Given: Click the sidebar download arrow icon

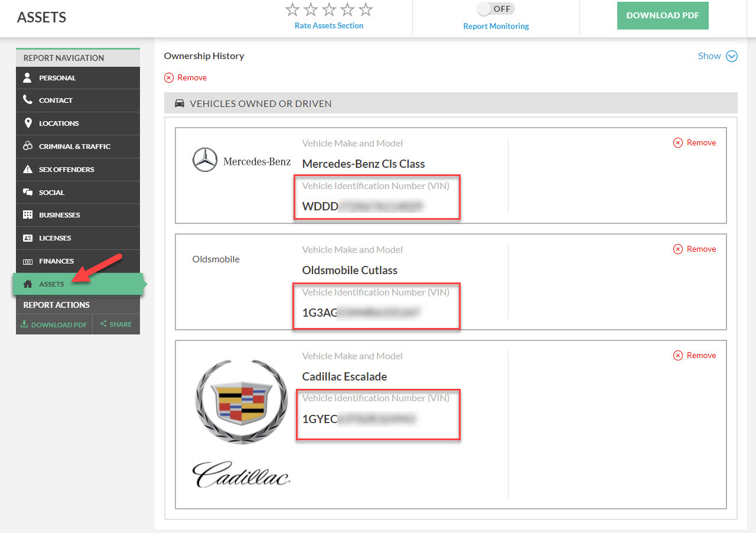Looking at the screenshot, I should click(x=24, y=324).
